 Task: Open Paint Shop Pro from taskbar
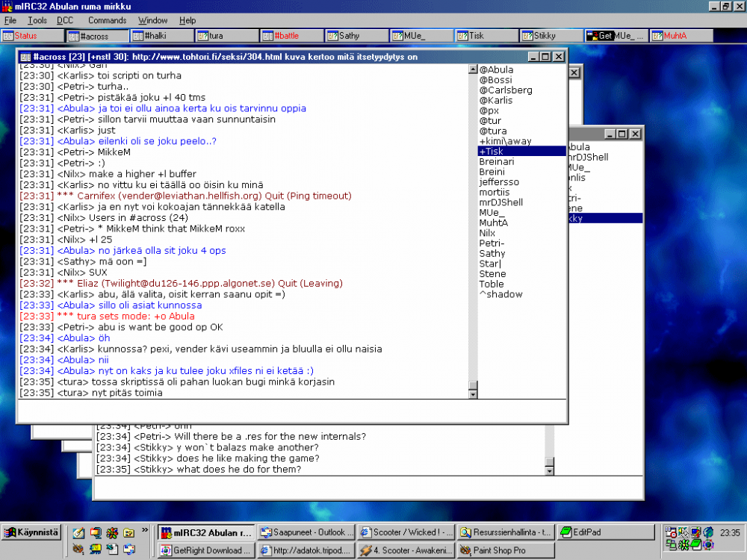[505, 550]
